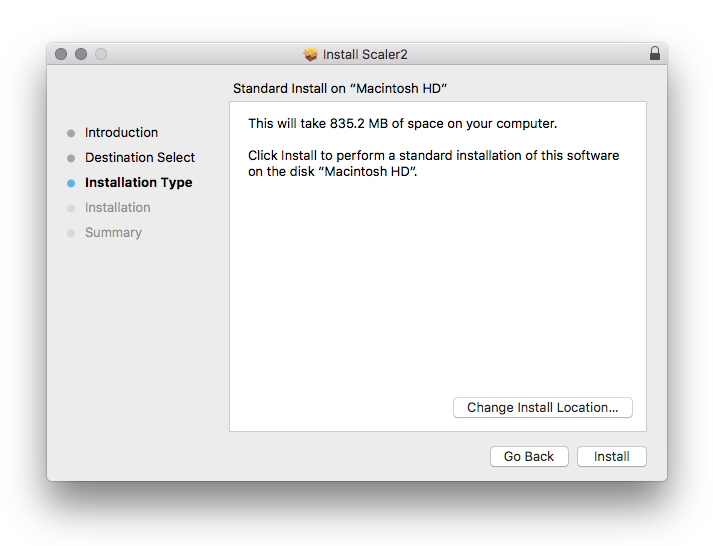This screenshot has width=713, height=546.
Task: Click the package icon beside Install Scaler2
Action: tap(311, 55)
